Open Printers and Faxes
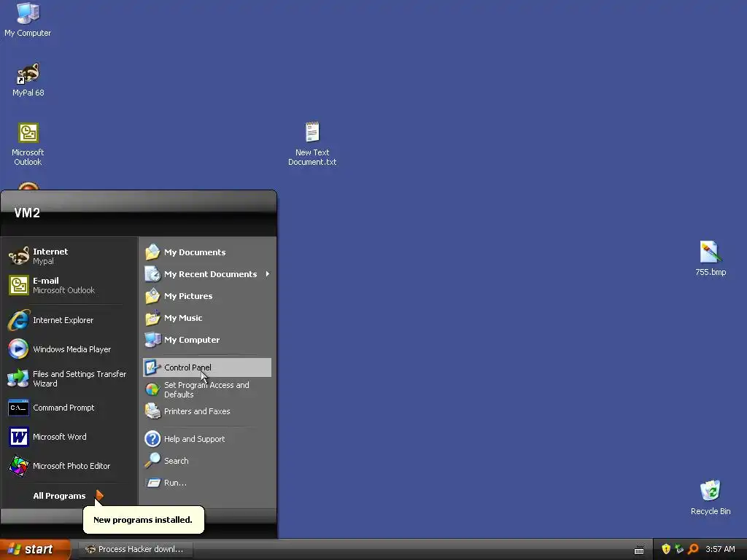The height and width of the screenshot is (560, 747). [206, 411]
